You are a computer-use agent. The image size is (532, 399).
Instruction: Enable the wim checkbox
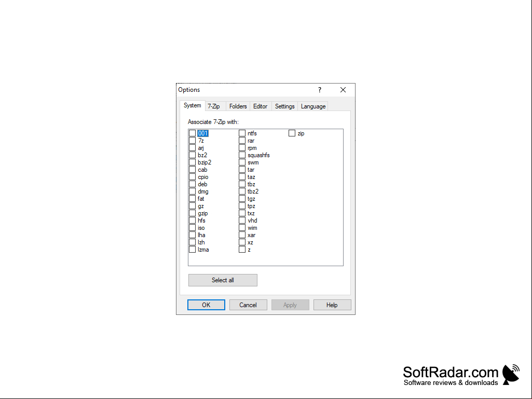242,228
